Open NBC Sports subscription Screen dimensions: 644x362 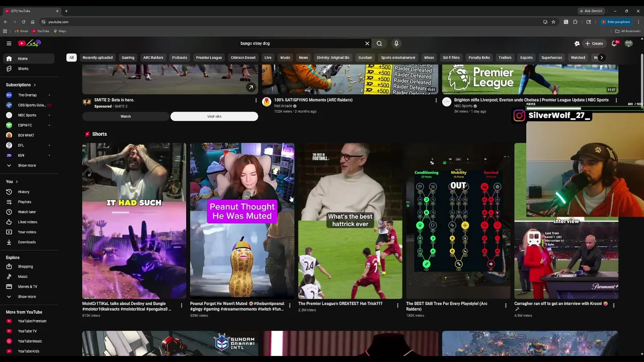[27, 115]
